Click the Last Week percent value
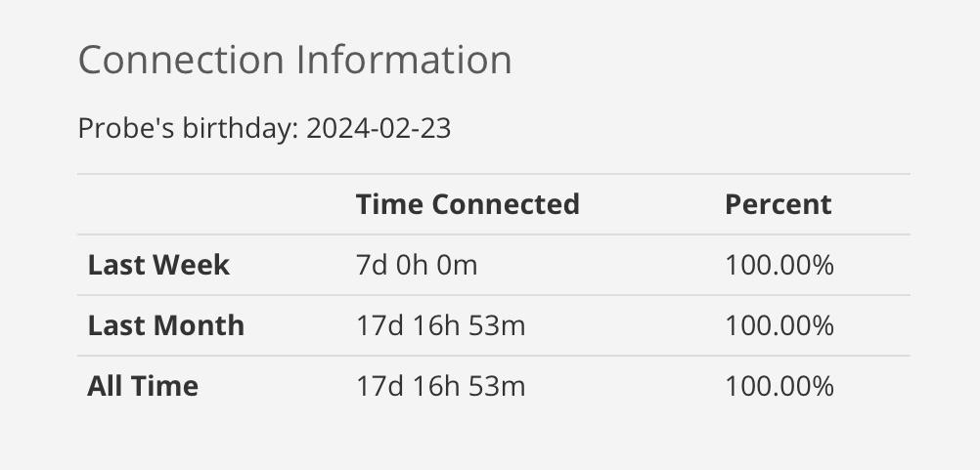This screenshot has height=470, width=980. (x=779, y=265)
